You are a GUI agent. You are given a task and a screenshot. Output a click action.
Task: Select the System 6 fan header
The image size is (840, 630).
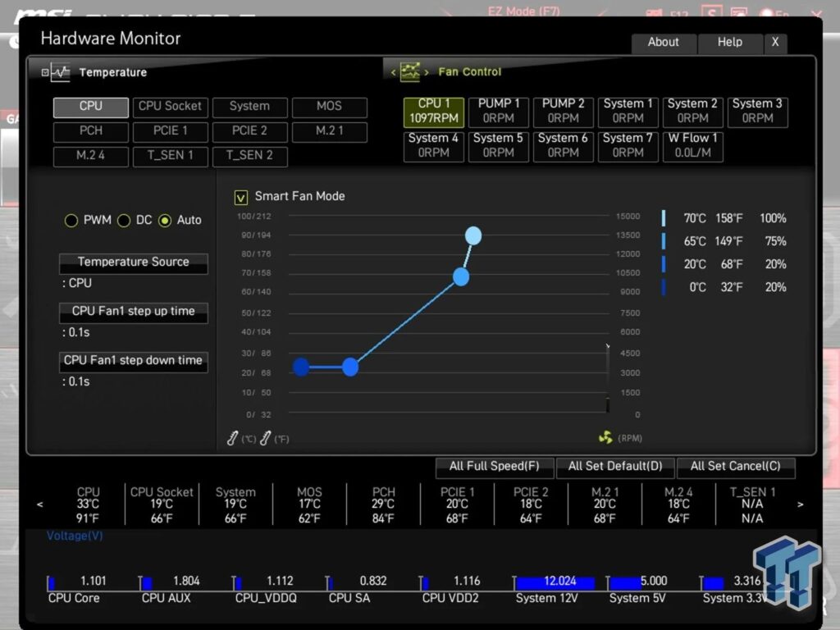564,146
